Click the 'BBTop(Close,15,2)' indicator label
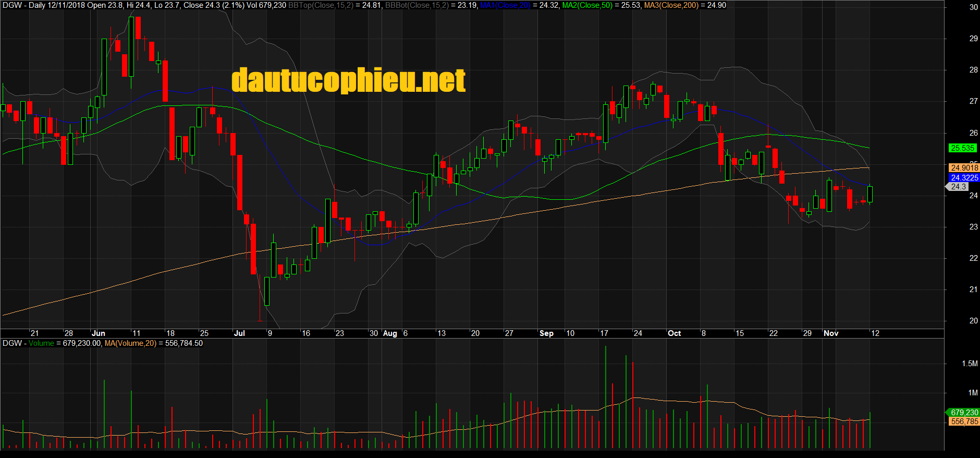 320,5
